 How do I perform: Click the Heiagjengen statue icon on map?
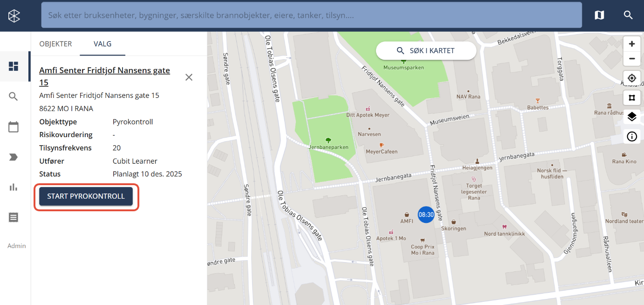point(477,160)
